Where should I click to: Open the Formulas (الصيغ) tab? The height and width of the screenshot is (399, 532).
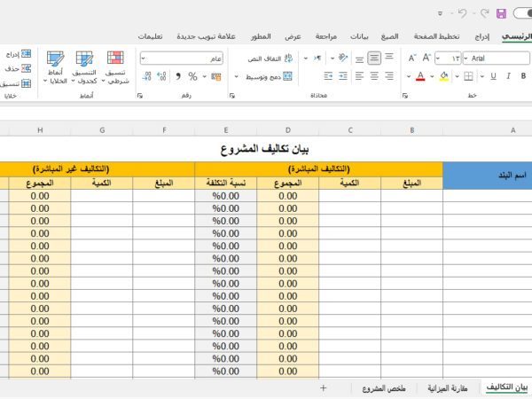coord(389,36)
